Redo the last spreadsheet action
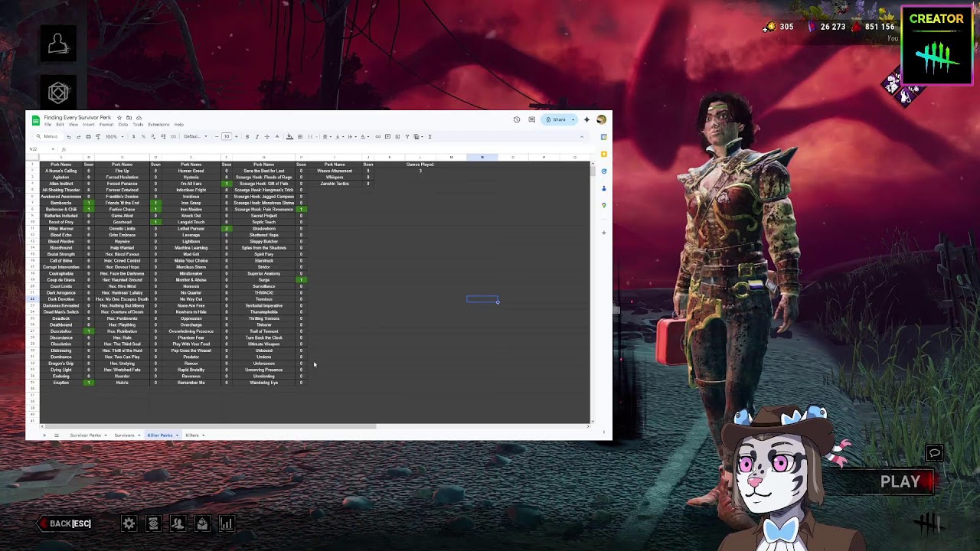The height and width of the screenshot is (551, 980). coord(78,136)
